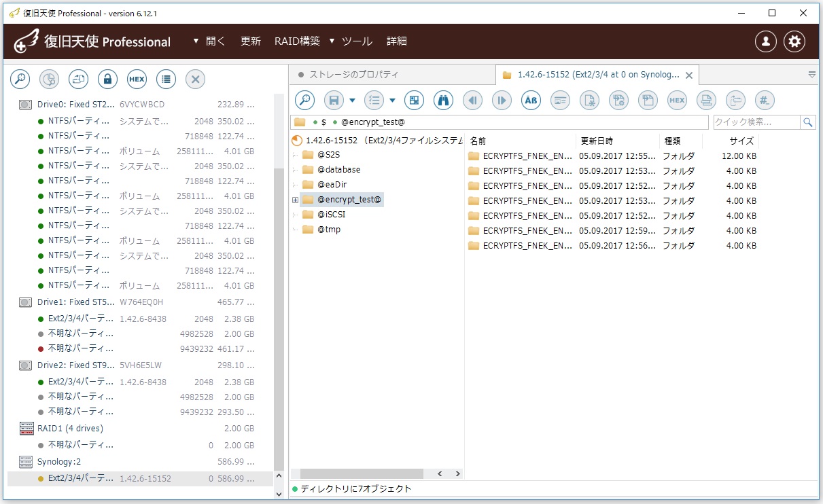Viewport: 823px width, 504px height.
Task: Sort by the 種類 column header
Action: click(x=681, y=141)
